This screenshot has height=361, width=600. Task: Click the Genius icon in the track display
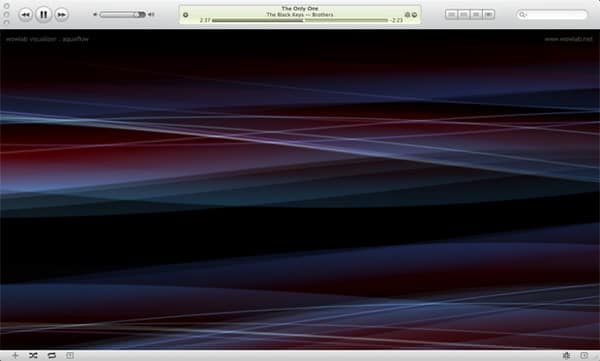(407, 15)
